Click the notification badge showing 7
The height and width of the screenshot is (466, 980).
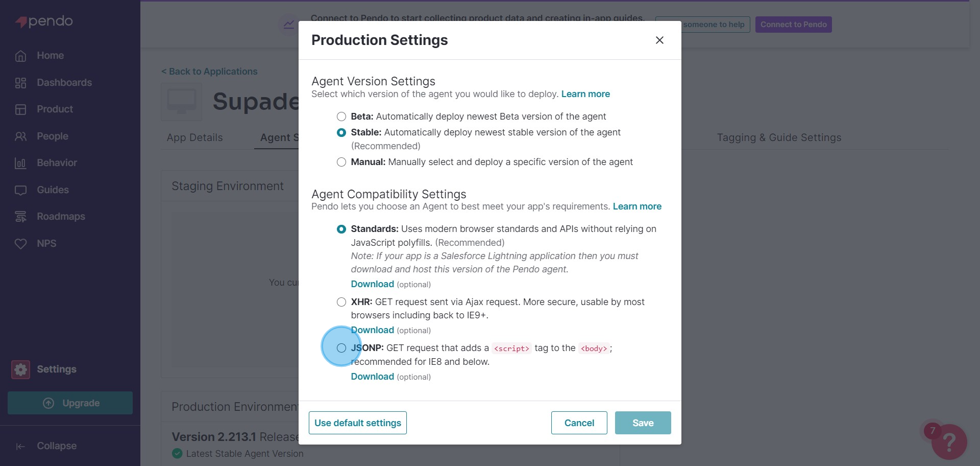point(933,431)
